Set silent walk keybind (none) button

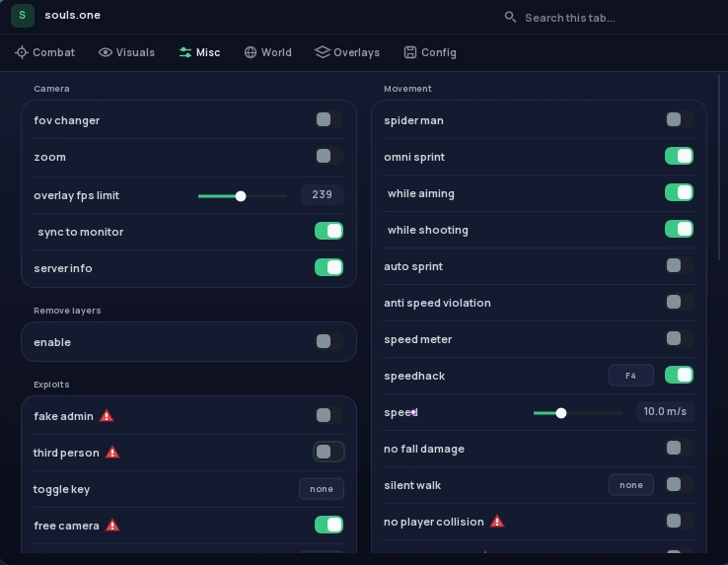point(631,485)
